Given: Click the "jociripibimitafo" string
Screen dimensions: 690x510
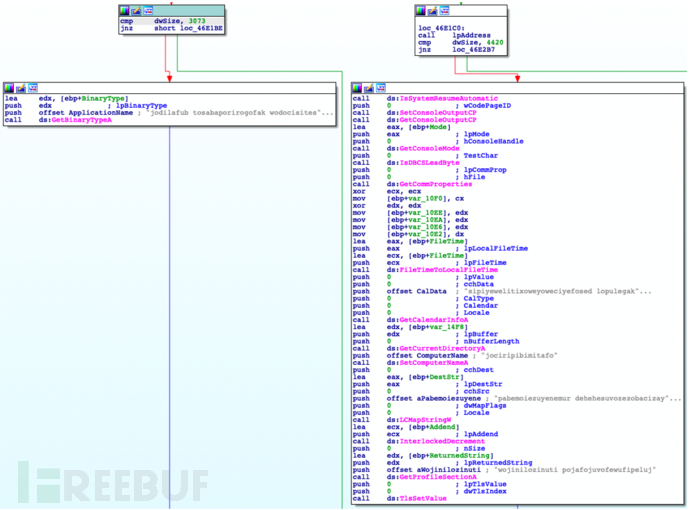Looking at the screenshot, I should pyautogui.click(x=518, y=356).
